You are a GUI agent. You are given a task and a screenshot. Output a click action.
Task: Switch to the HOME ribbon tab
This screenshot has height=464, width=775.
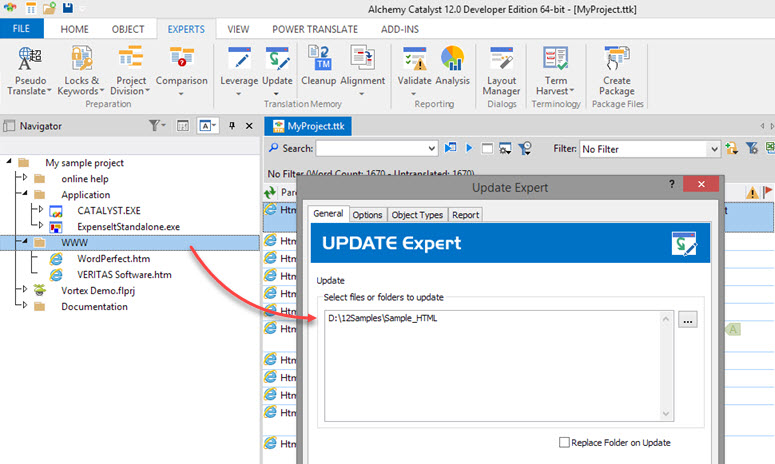click(75, 29)
